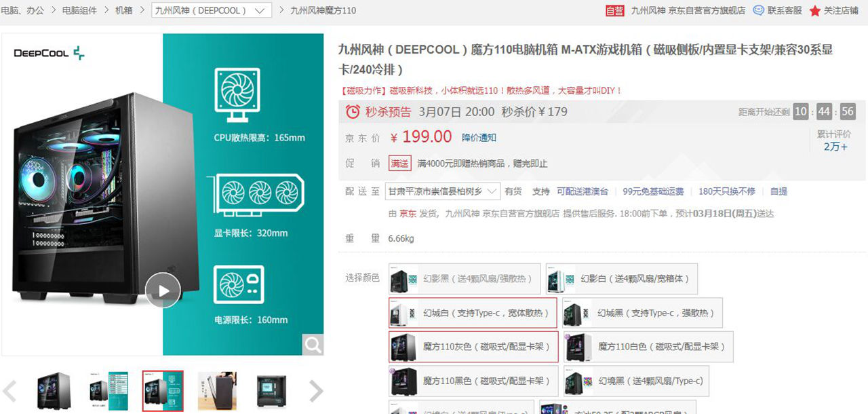Click the red 自营 badge
The height and width of the screenshot is (414, 868).
614,11
